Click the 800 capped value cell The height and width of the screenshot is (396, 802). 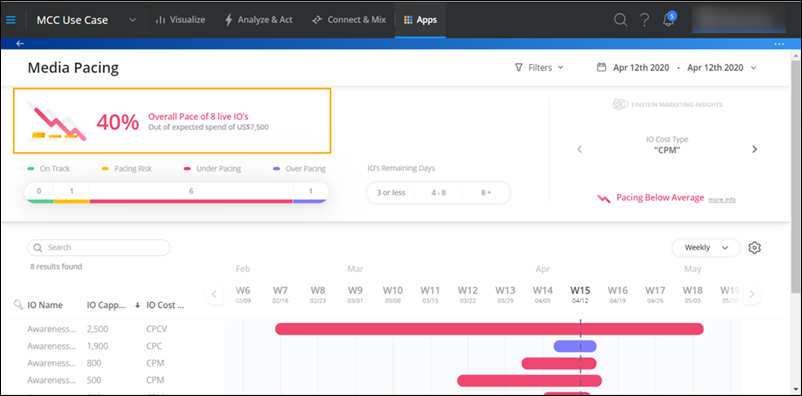tap(94, 363)
